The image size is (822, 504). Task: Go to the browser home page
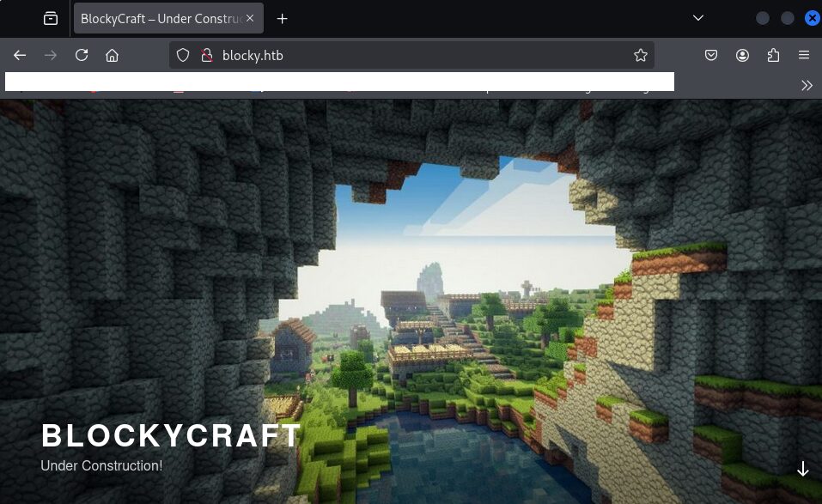[112, 55]
